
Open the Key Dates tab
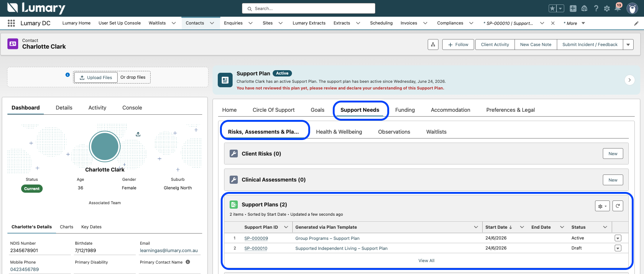pyautogui.click(x=91, y=227)
